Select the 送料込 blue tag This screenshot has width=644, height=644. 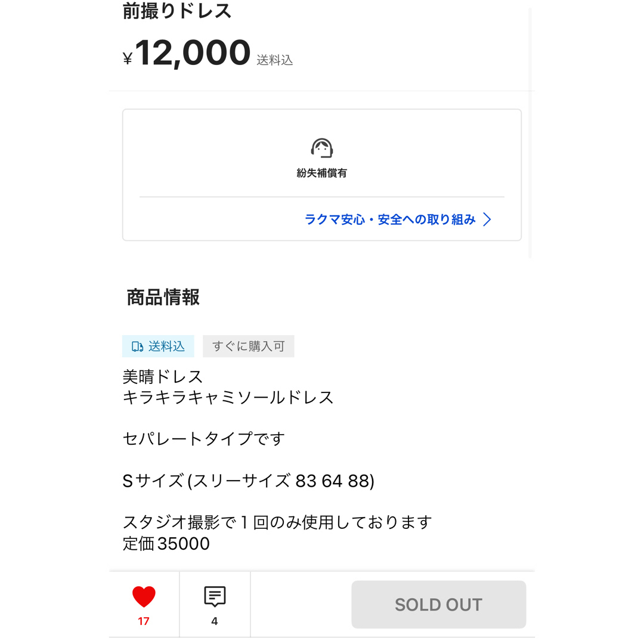pos(158,346)
